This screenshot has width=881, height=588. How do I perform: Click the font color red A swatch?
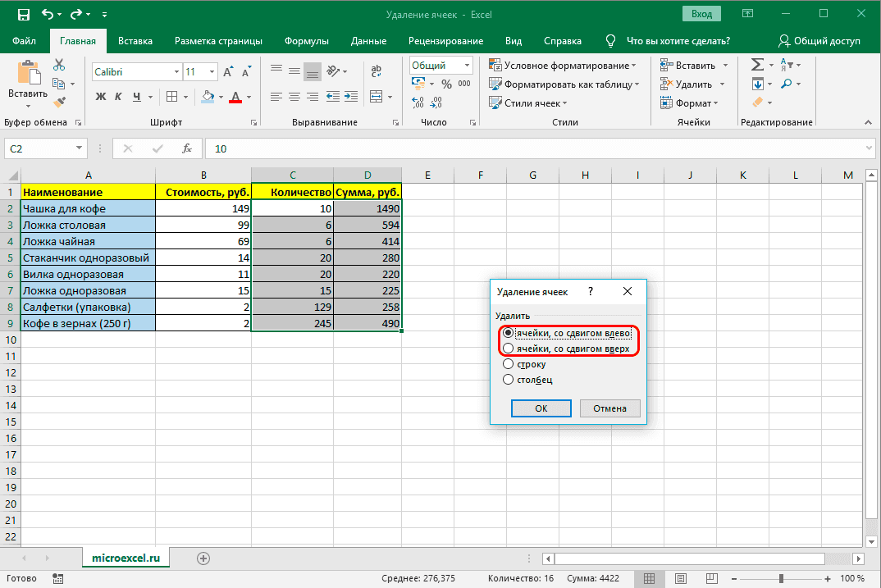pyautogui.click(x=235, y=97)
